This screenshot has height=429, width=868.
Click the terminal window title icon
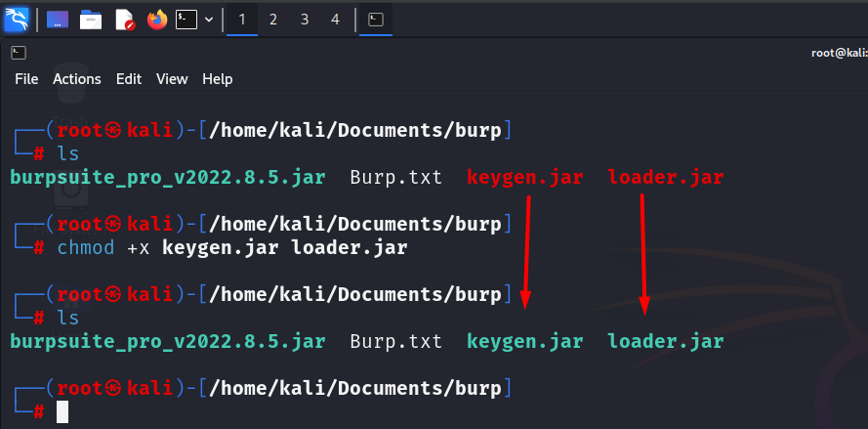point(19,53)
